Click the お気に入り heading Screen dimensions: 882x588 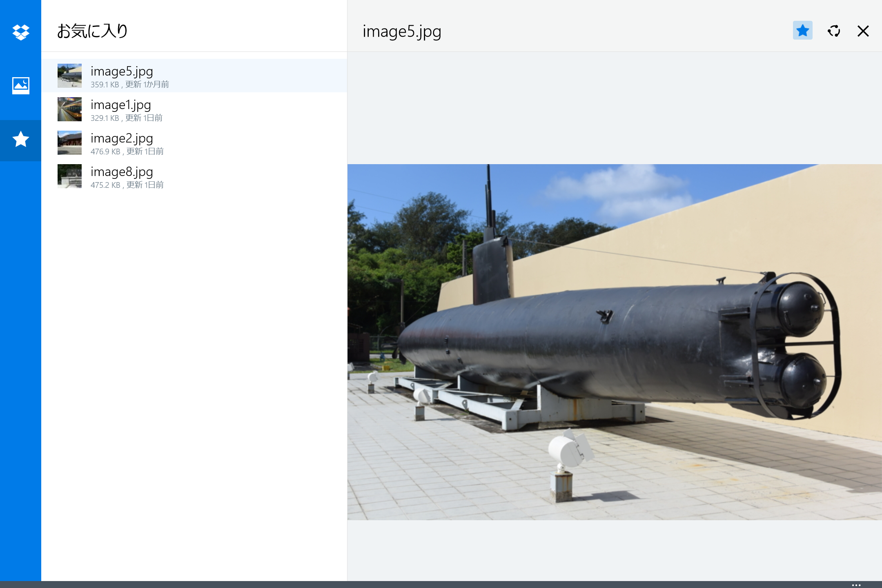click(92, 31)
